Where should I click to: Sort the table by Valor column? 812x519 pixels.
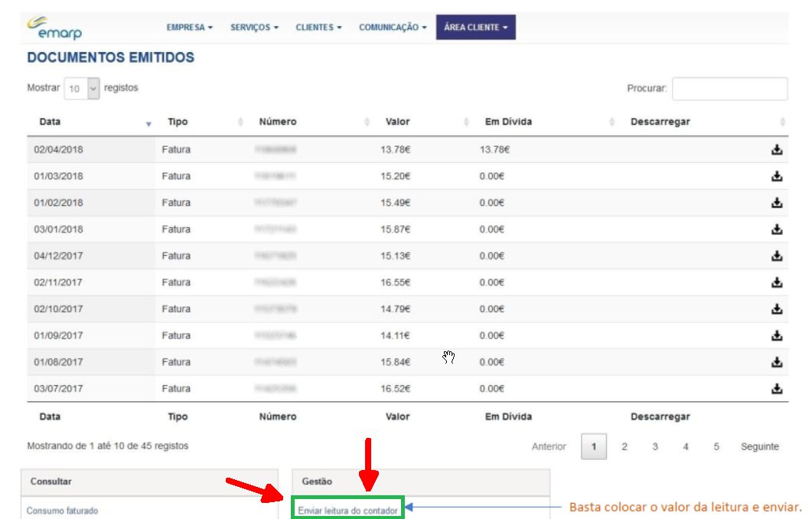coord(397,122)
